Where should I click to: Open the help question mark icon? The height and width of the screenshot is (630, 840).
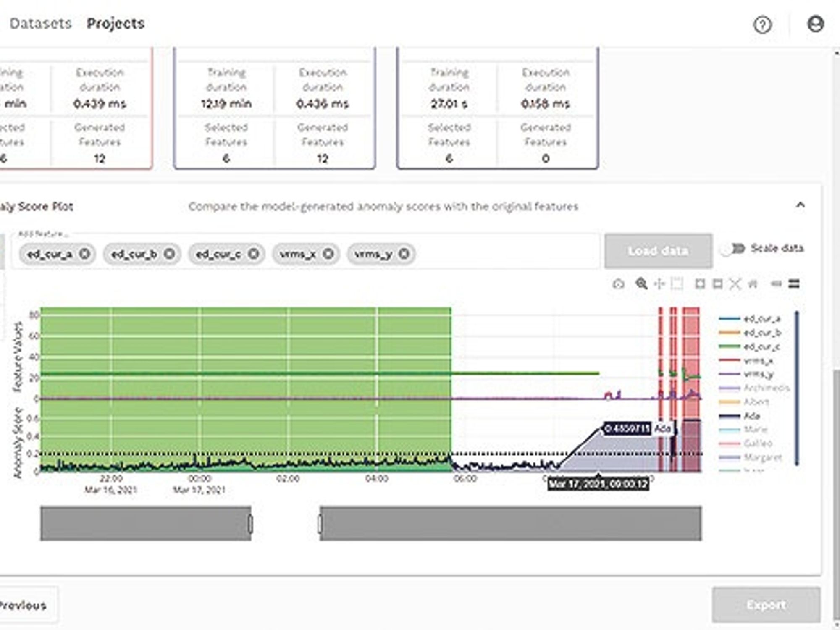(762, 24)
